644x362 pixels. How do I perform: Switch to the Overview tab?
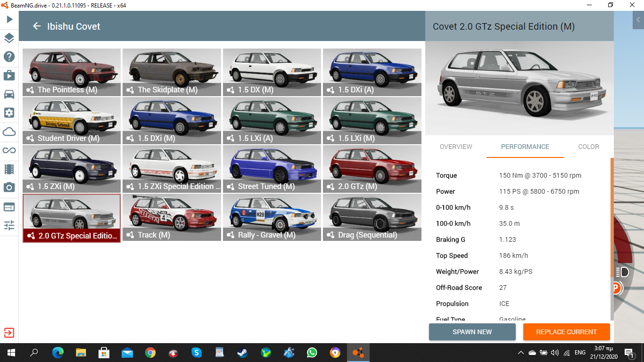[456, 147]
